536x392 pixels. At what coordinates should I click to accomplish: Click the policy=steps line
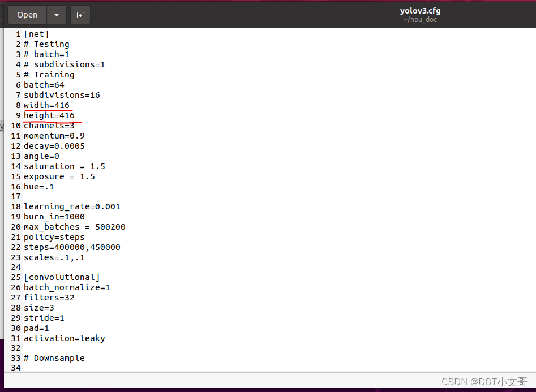[54, 237]
